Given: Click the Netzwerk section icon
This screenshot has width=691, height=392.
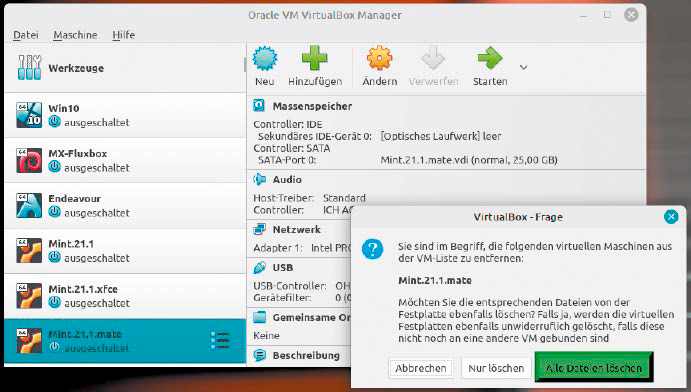Looking at the screenshot, I should (260, 229).
